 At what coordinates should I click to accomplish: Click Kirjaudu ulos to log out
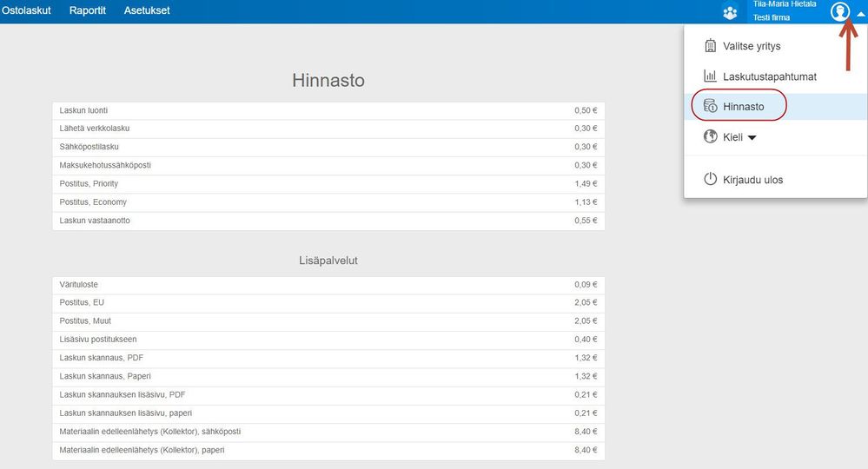[752, 180]
